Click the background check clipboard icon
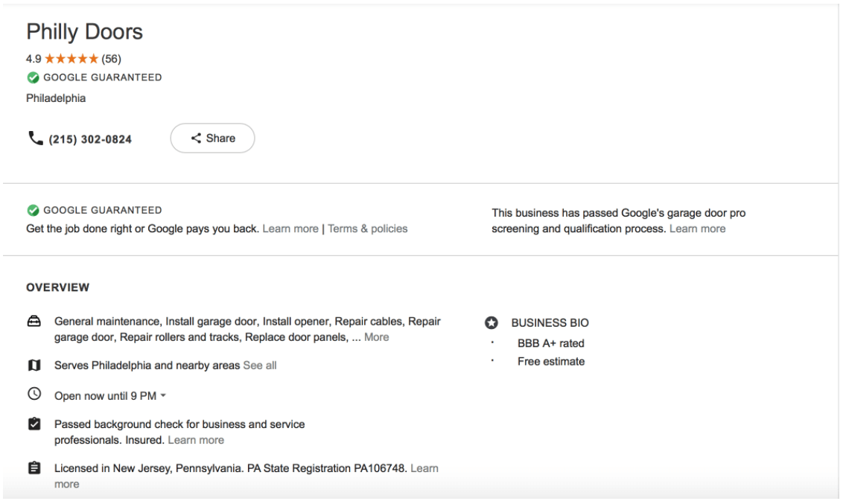The width and height of the screenshot is (846, 504). click(34, 424)
